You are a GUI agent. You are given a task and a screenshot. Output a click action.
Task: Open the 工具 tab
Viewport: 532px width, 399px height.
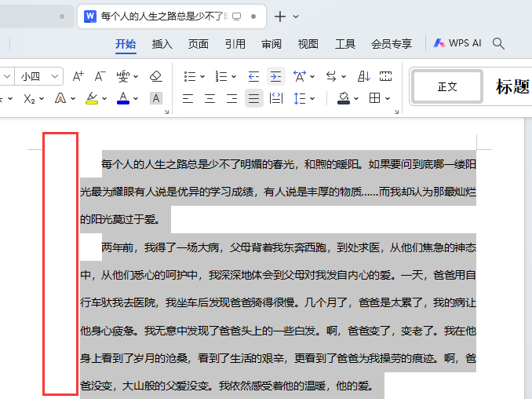[345, 44]
